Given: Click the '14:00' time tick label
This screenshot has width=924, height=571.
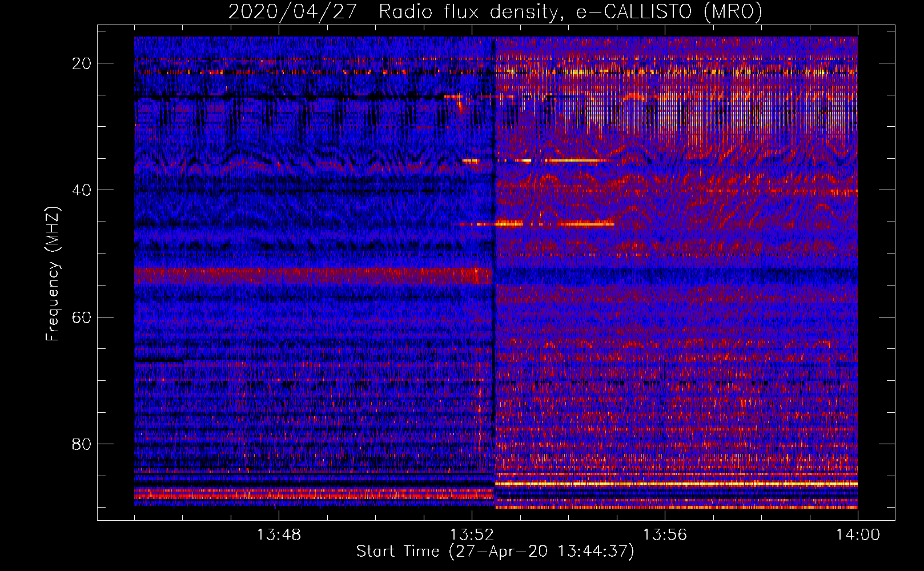Looking at the screenshot, I should 858,535.
